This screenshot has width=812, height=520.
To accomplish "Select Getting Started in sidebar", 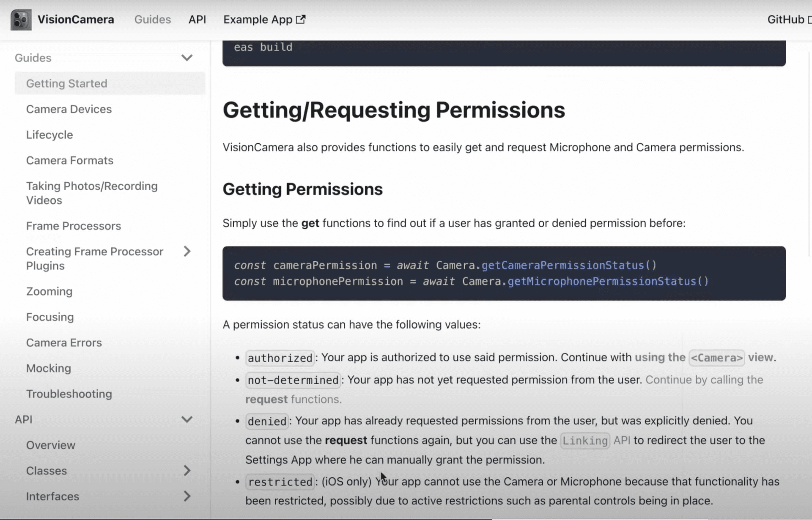I will (67, 83).
